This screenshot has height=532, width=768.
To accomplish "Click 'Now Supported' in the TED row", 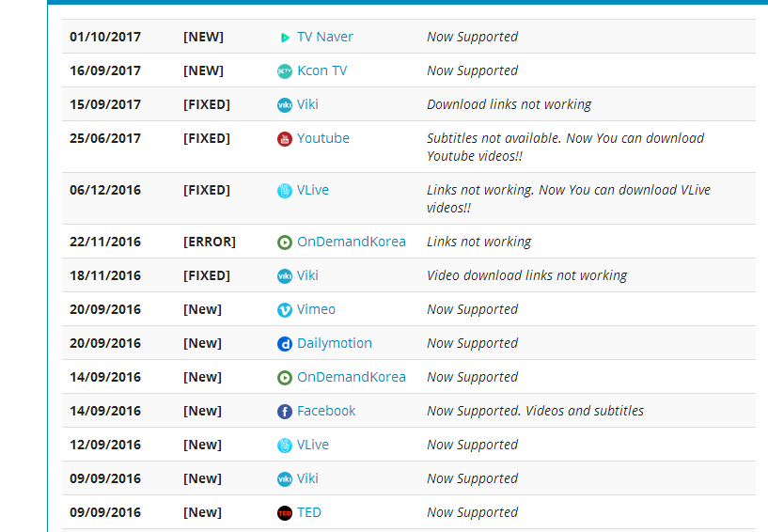I will click(473, 512).
